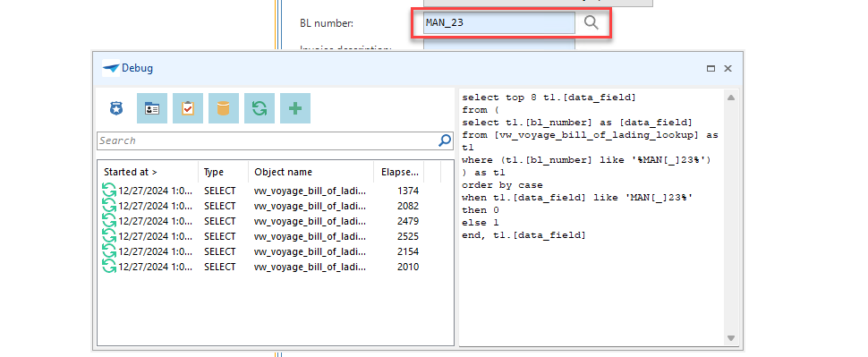868x357 pixels.
Task: Select the SELECT cell in the row with elapsed 2479
Action: (x=220, y=221)
